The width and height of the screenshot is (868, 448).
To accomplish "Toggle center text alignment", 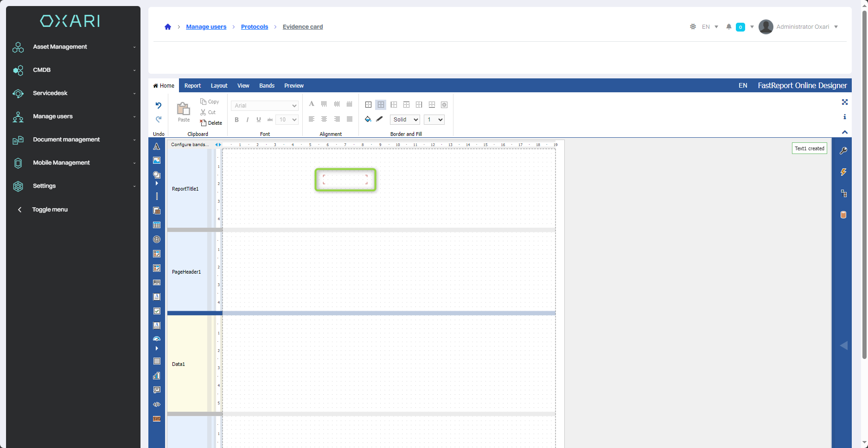I will (x=324, y=119).
